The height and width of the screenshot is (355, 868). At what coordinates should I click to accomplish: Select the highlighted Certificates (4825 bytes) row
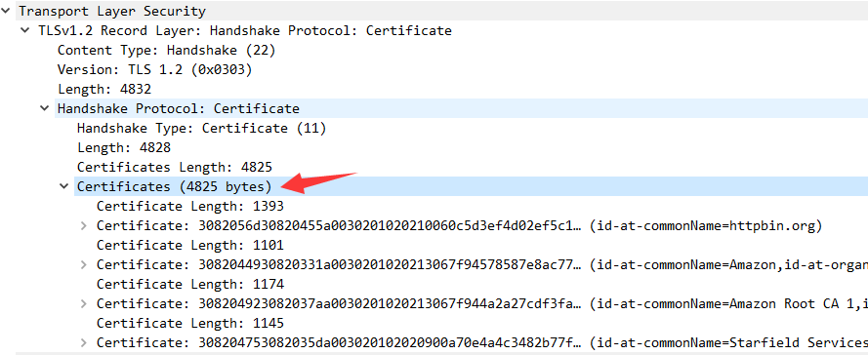click(x=471, y=186)
